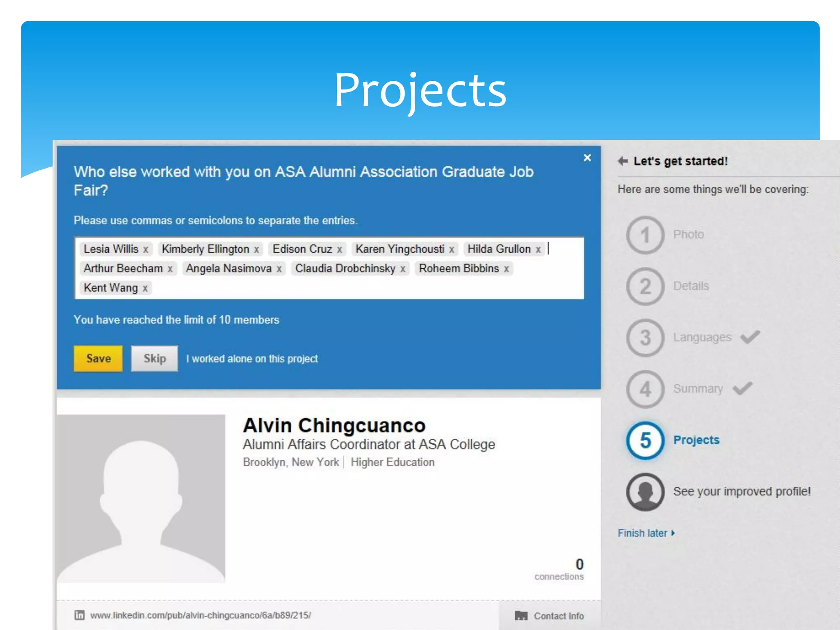Select step 1 Photo circle
Viewport: 840px width, 630px height.
645,235
